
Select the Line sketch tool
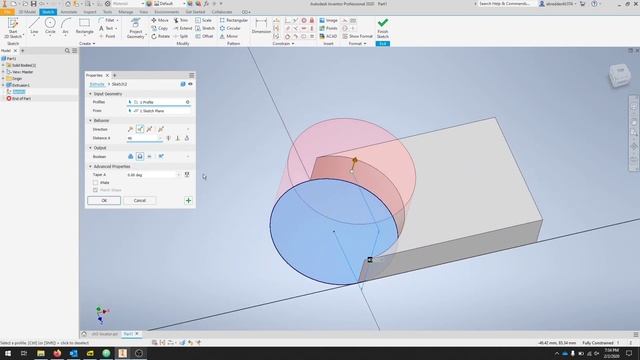(x=34, y=26)
